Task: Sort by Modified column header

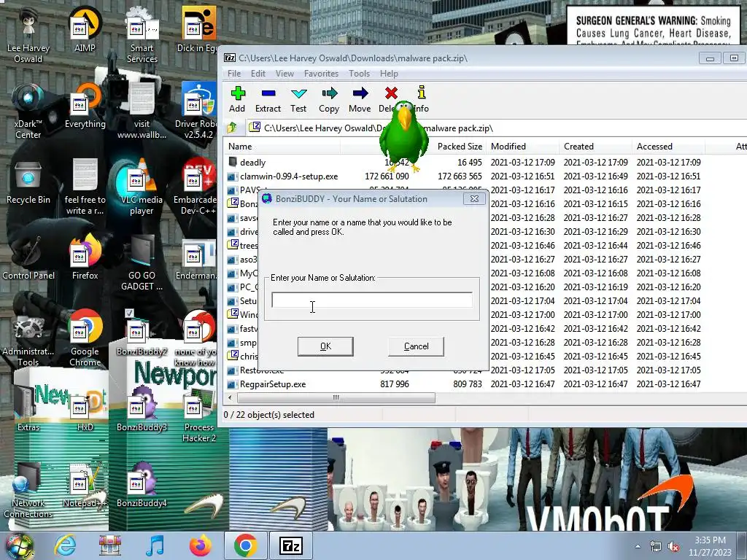Action: (522, 146)
